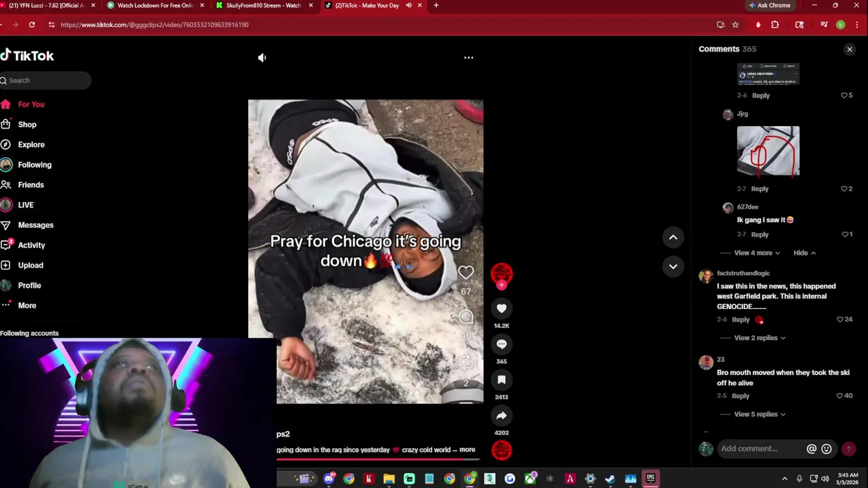Expand View 4 more replies

click(x=757, y=253)
